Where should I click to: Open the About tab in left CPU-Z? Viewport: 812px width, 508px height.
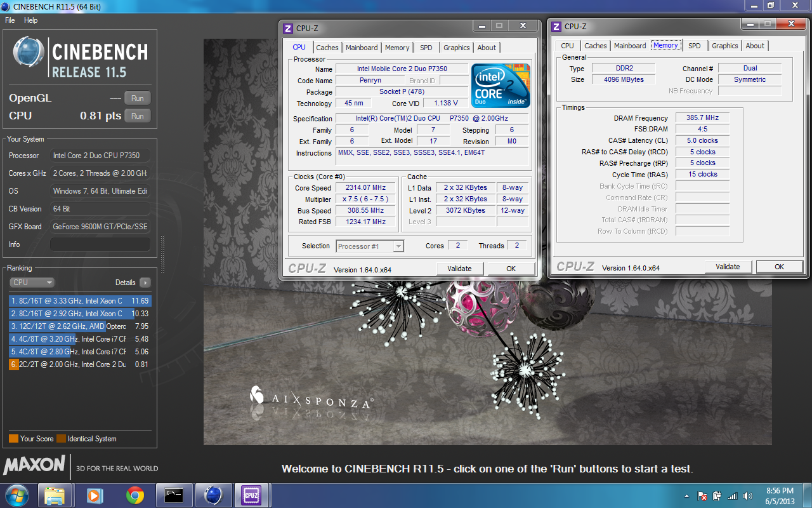click(487, 48)
